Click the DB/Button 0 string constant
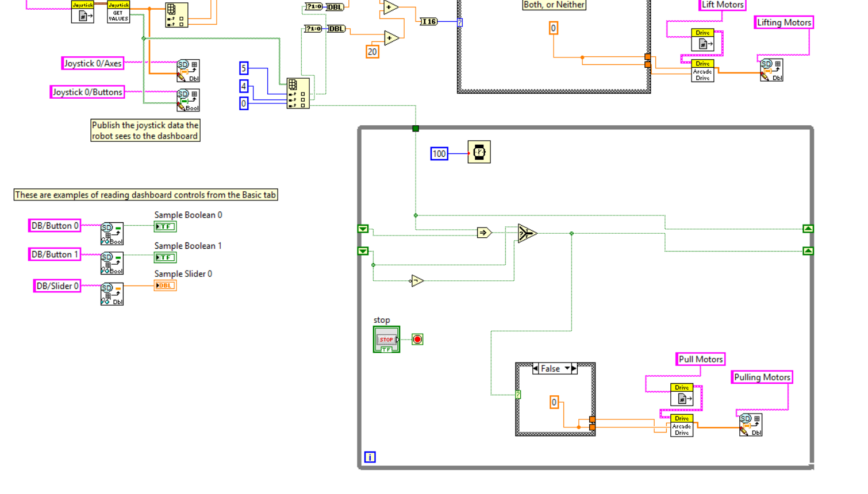The image size is (868, 494). click(x=55, y=226)
